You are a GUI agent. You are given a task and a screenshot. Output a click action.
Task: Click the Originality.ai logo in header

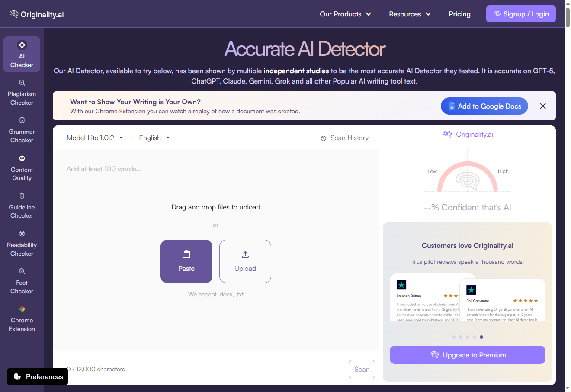point(36,14)
